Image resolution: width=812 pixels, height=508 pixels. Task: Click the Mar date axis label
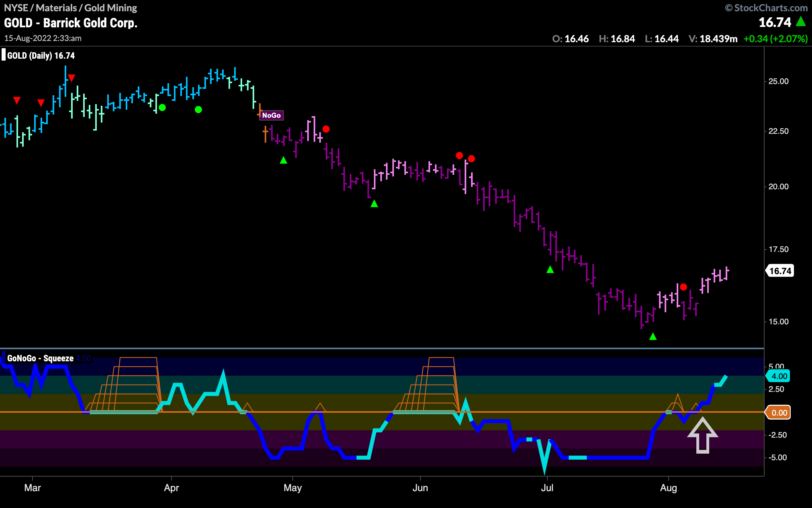pos(33,488)
